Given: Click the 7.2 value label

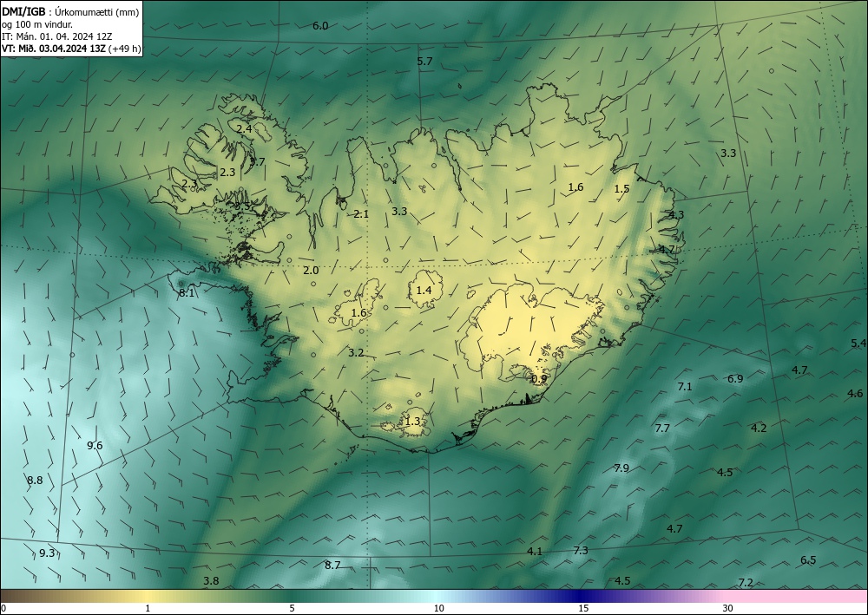Looking at the screenshot, I should pos(746,582).
